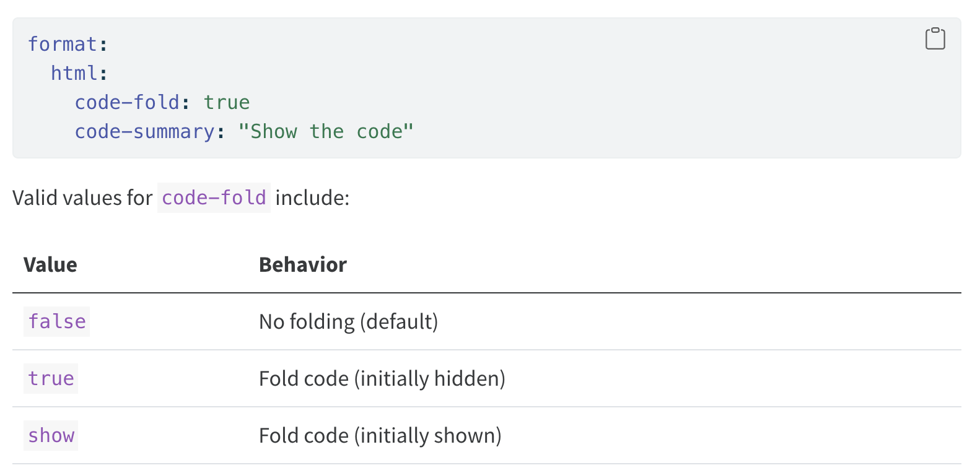Screen dimensions: 980x473
Task: Click 'true' value after code-fold
Action: [227, 102]
